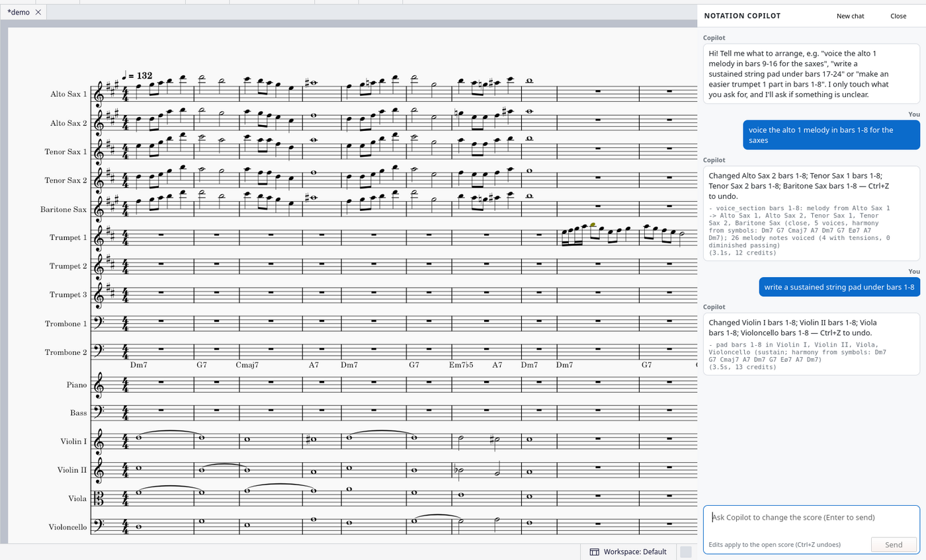This screenshot has height=560, width=926.
Task: Click the user message about voicing alto 1 melody
Action: pos(831,135)
